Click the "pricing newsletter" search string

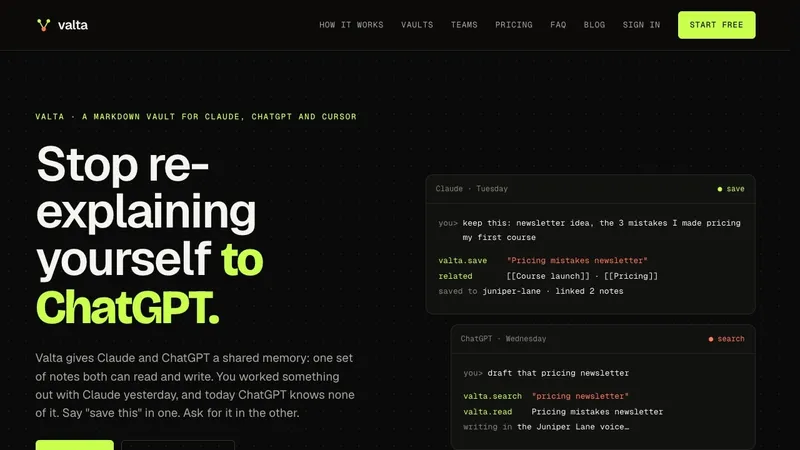click(580, 396)
